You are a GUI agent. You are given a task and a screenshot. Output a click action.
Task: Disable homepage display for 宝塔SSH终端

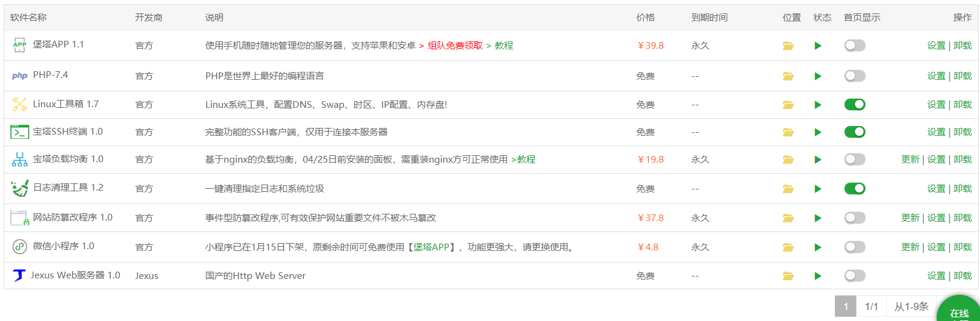(854, 132)
